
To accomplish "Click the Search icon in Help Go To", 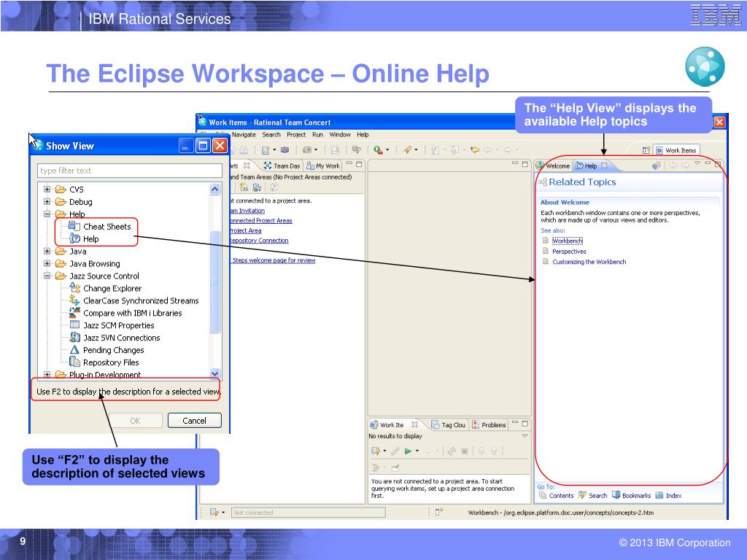I will click(x=582, y=495).
